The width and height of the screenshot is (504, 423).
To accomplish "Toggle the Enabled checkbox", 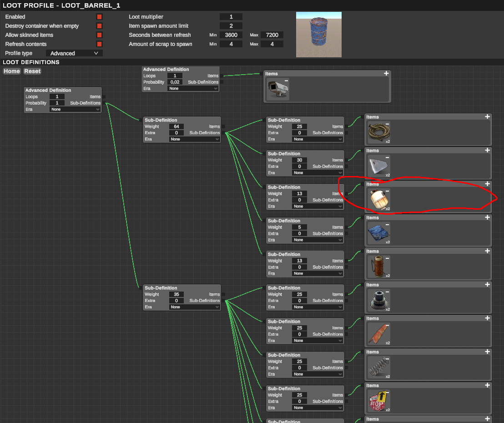I will tap(99, 17).
